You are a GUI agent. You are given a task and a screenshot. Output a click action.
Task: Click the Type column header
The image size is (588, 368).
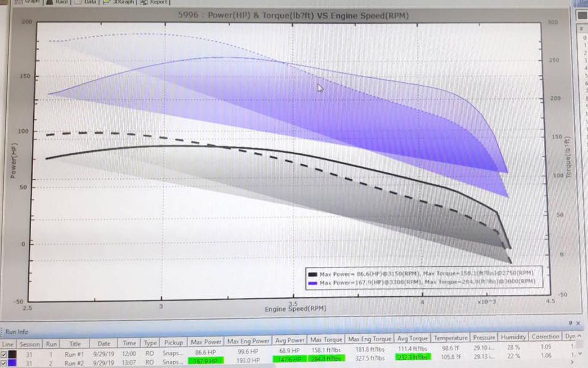pyautogui.click(x=150, y=342)
